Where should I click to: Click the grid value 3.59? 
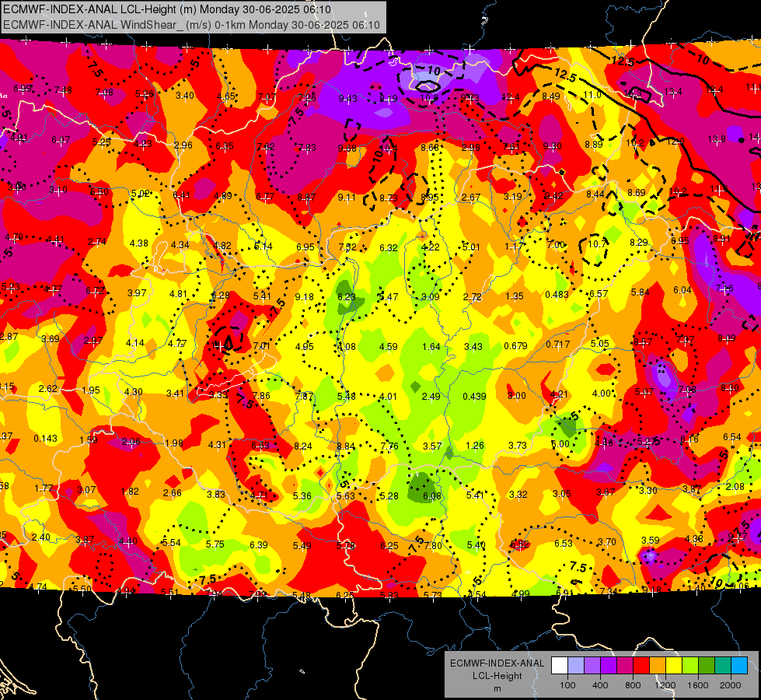[651, 541]
